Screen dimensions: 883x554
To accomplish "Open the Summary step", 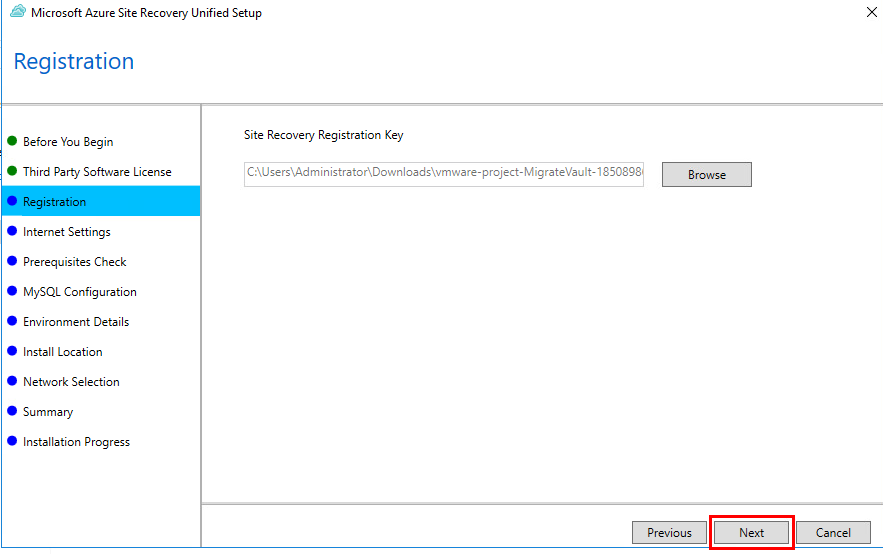I will tap(48, 412).
